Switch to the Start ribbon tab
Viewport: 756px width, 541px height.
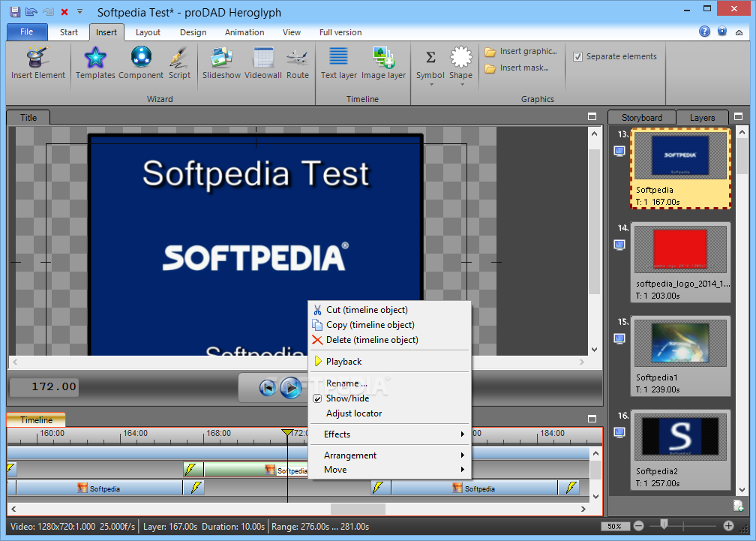pyautogui.click(x=68, y=32)
